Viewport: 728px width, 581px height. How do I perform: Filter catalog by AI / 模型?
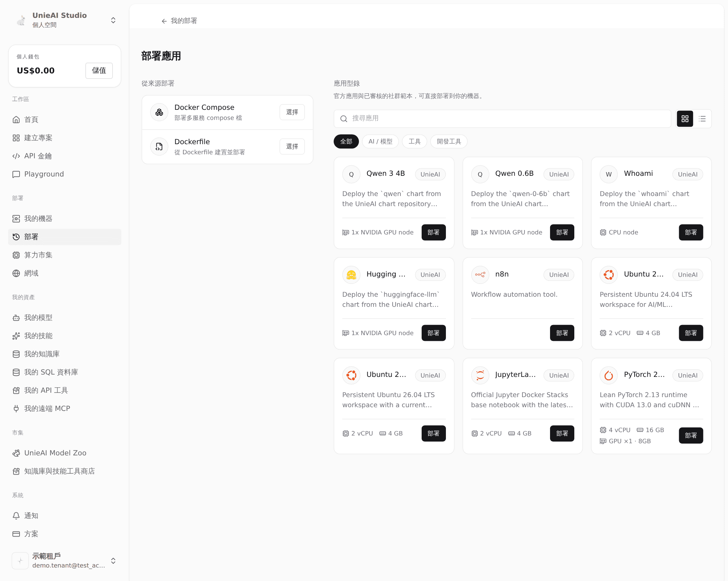(x=380, y=141)
